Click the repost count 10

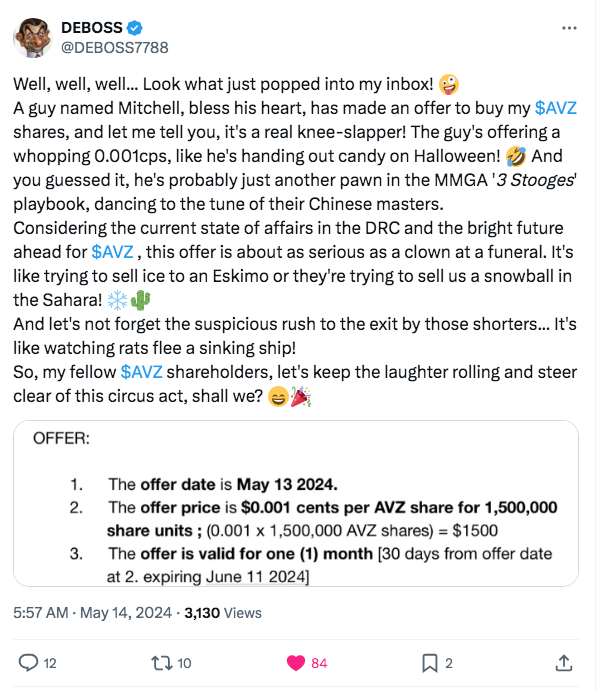tap(184, 662)
